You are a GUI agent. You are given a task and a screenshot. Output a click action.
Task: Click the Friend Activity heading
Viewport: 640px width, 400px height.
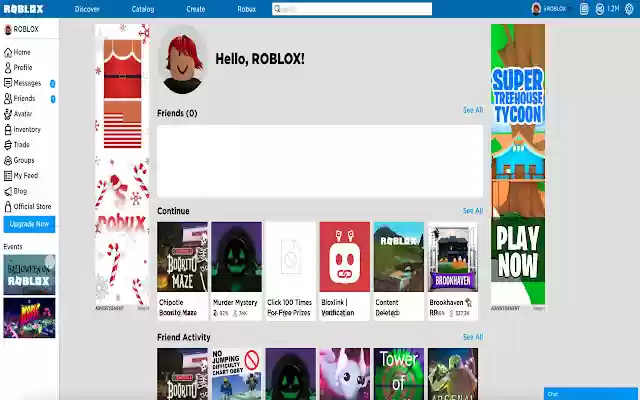(x=184, y=337)
